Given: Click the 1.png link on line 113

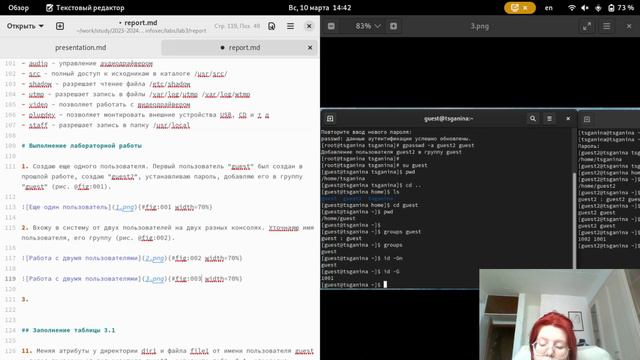Looking at the screenshot, I should (x=125, y=207).
